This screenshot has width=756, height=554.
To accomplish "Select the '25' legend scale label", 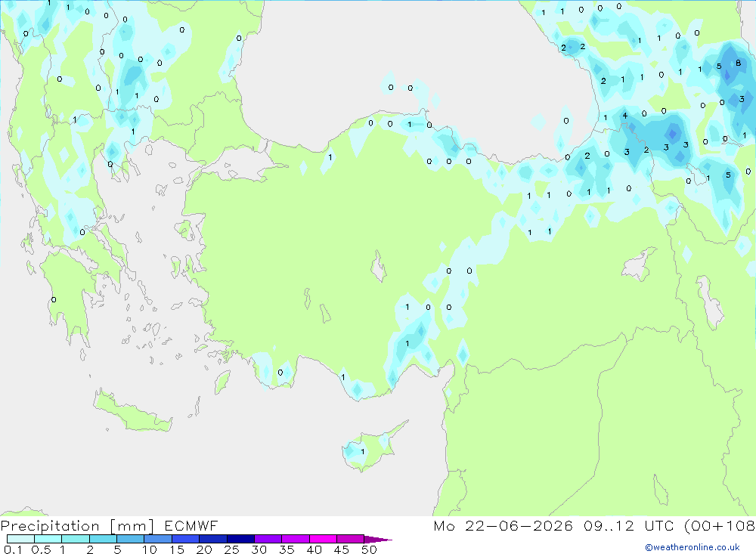I will (x=231, y=549).
